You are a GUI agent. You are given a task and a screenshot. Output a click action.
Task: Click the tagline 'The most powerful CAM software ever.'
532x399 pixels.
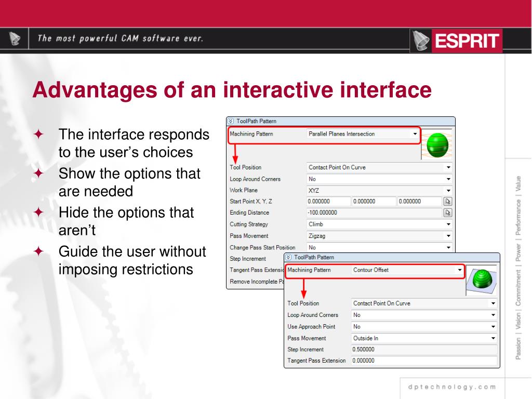(120, 38)
